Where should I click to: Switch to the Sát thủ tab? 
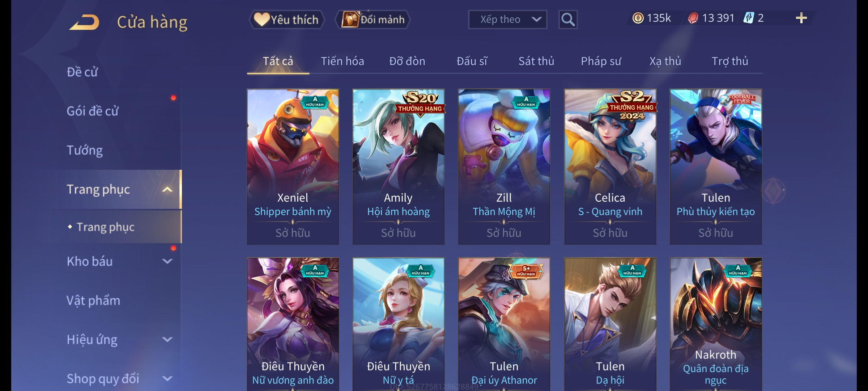pyautogui.click(x=536, y=61)
